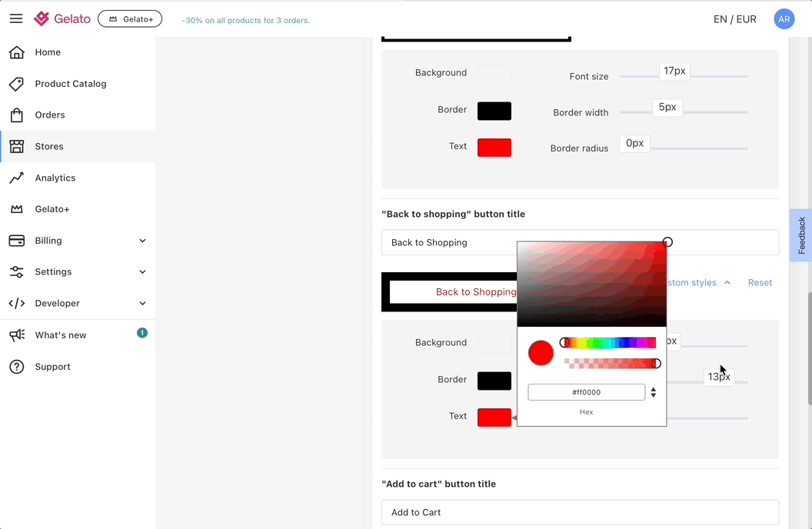Click the Gelato+ crown sidebar icon
Screen dimensions: 812x529
point(17,209)
